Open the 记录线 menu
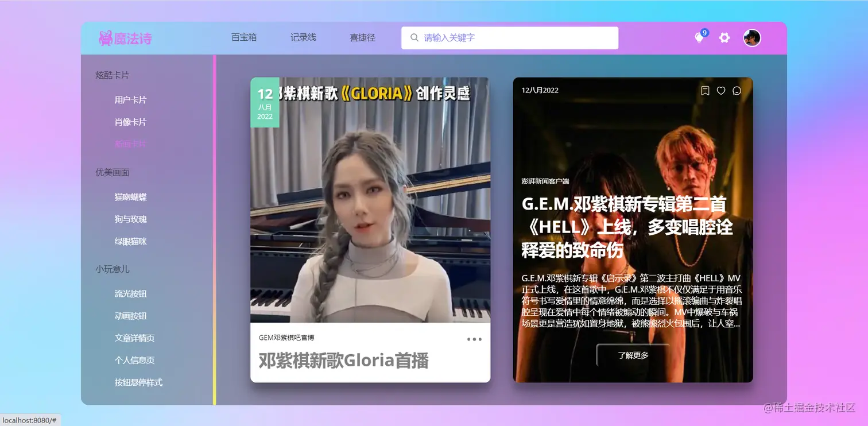The width and height of the screenshot is (868, 426). point(303,37)
